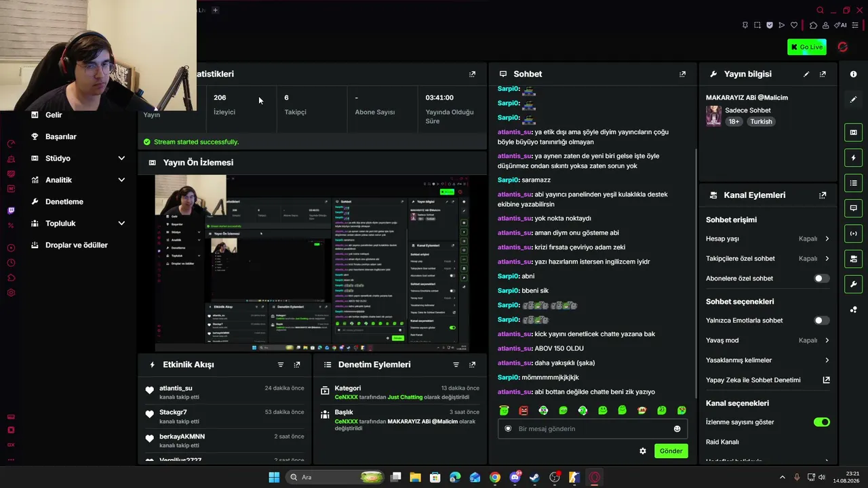Open Windows Start menu
This screenshot has height=488, width=868.
pyautogui.click(x=274, y=477)
